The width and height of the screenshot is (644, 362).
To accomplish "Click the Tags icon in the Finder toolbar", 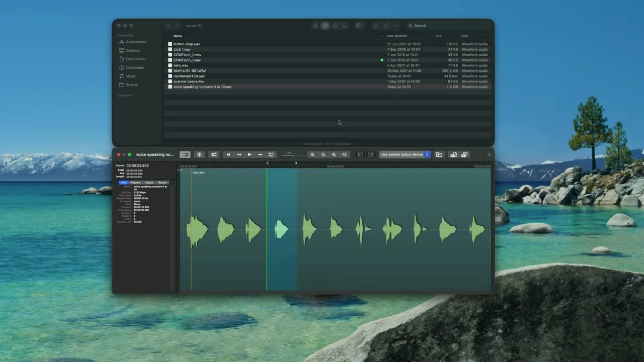I will pyautogui.click(x=386, y=26).
